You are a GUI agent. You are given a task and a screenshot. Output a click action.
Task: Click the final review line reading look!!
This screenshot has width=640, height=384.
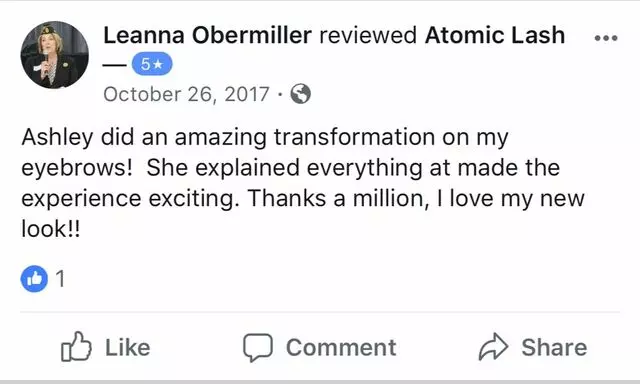point(51,229)
